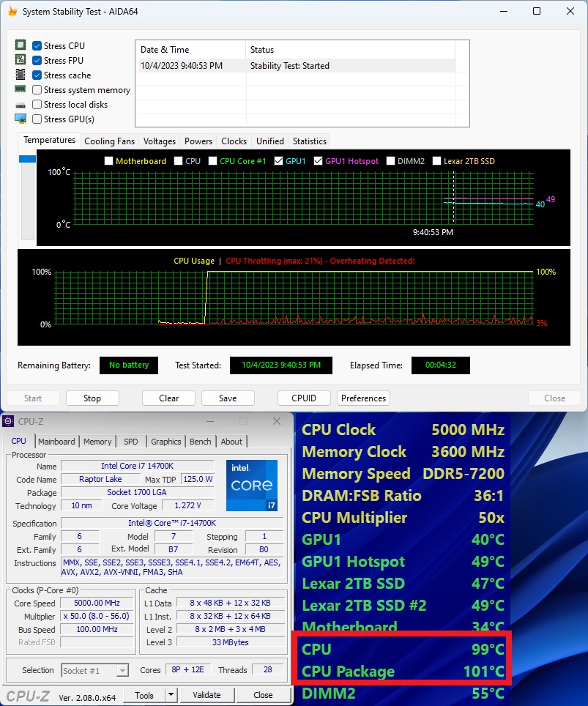Click the RAM module icon beside Stress system memory
This screenshot has height=706, width=588.
21,89
